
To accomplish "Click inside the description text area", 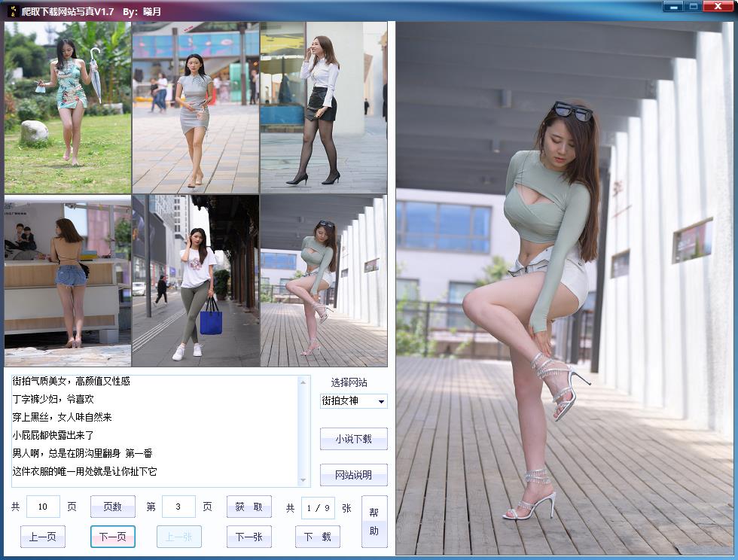I will click(151, 429).
